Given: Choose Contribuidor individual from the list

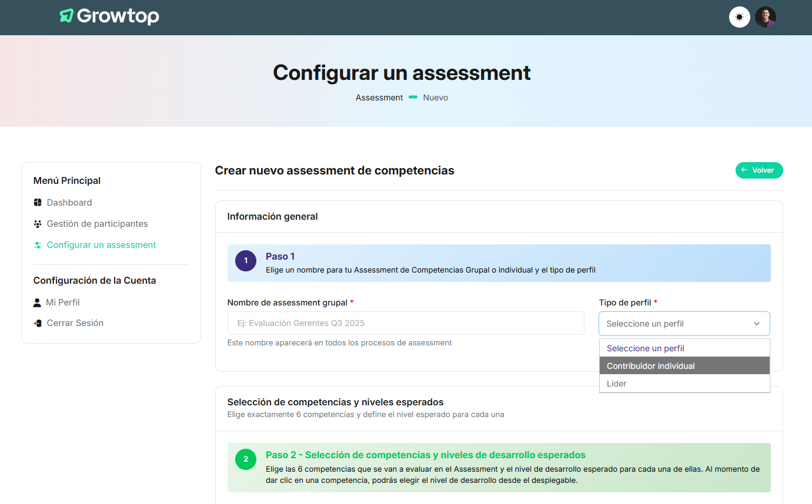Looking at the screenshot, I should (x=650, y=366).
